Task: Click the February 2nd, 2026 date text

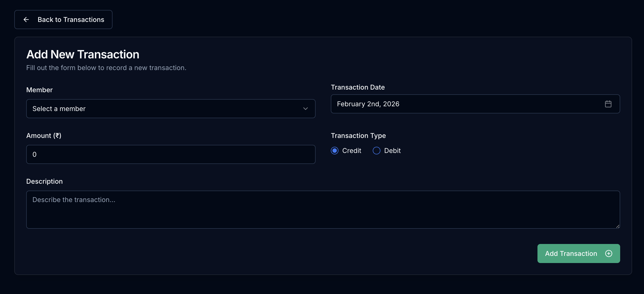Action: [x=368, y=104]
